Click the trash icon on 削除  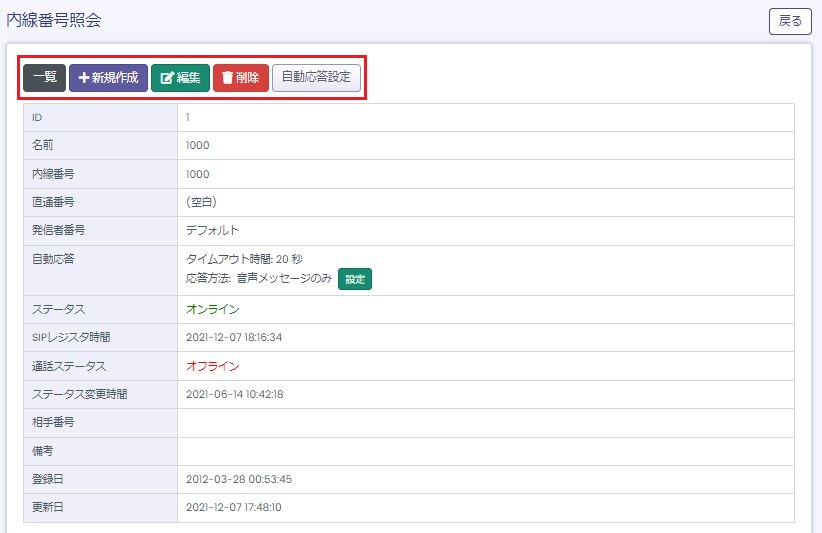228,78
